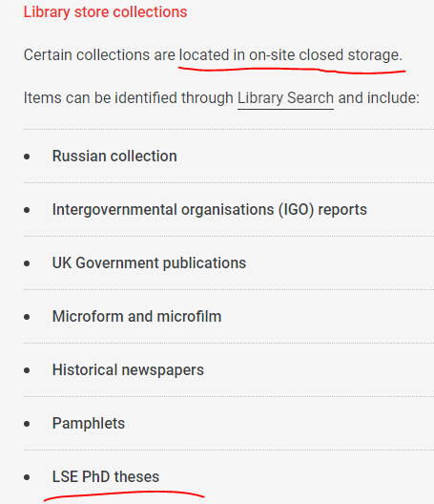Screen dimensions: 434x504
Task: Click the bullet beside Intergovernmental organisations reports
Action: click(x=27, y=210)
